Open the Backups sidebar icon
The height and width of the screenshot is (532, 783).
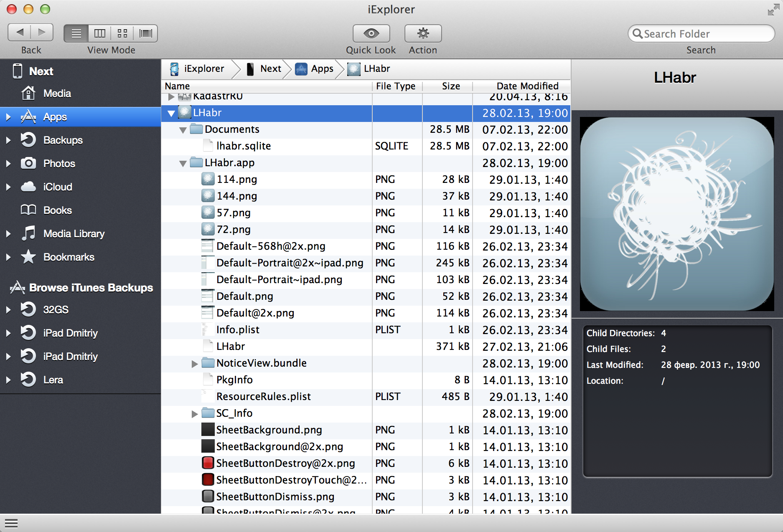(28, 140)
